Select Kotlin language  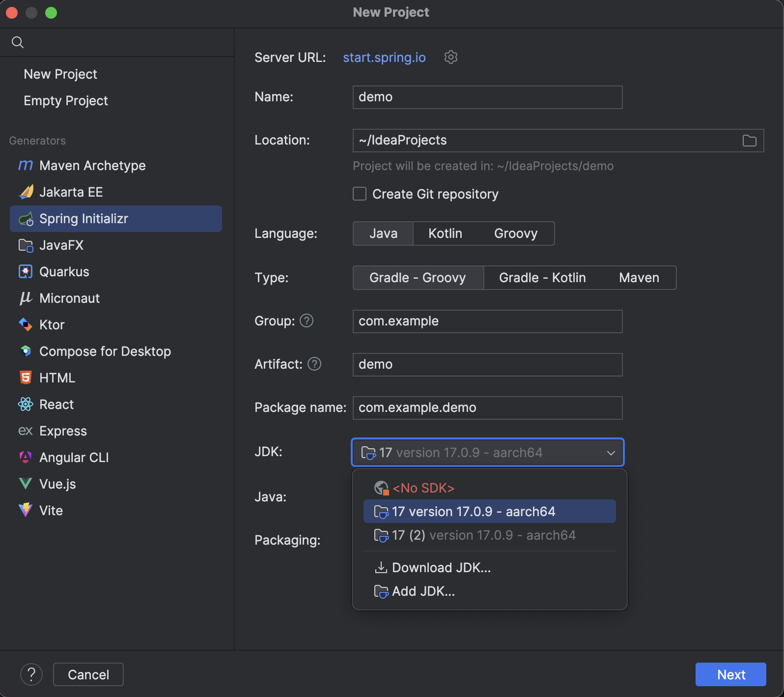pos(445,233)
